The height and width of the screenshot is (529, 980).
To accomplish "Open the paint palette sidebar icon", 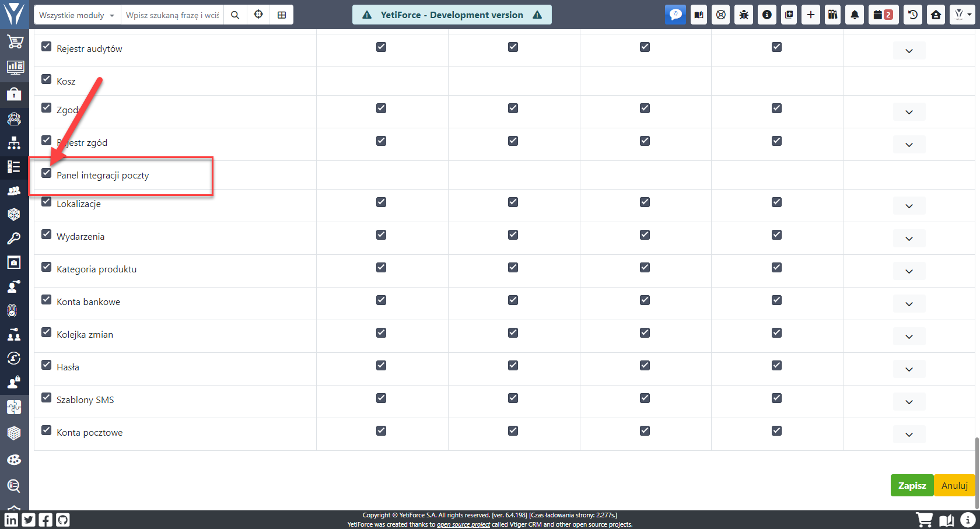I will pyautogui.click(x=14, y=460).
